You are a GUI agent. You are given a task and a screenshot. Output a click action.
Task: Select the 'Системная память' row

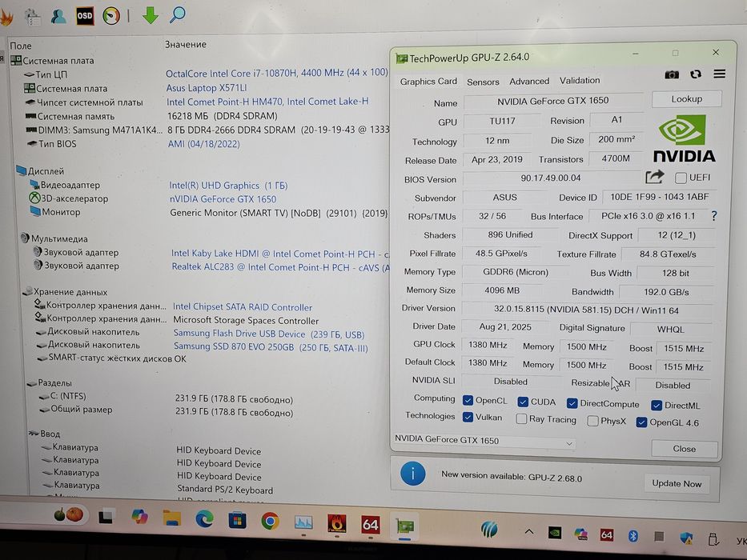coord(151,116)
